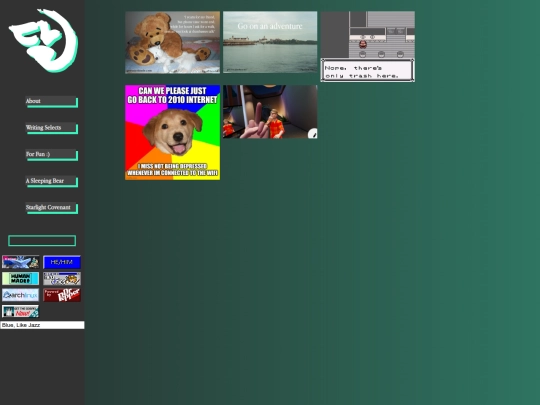This screenshot has height=405, width=540.
Task: Open the About page
Action: (51, 102)
